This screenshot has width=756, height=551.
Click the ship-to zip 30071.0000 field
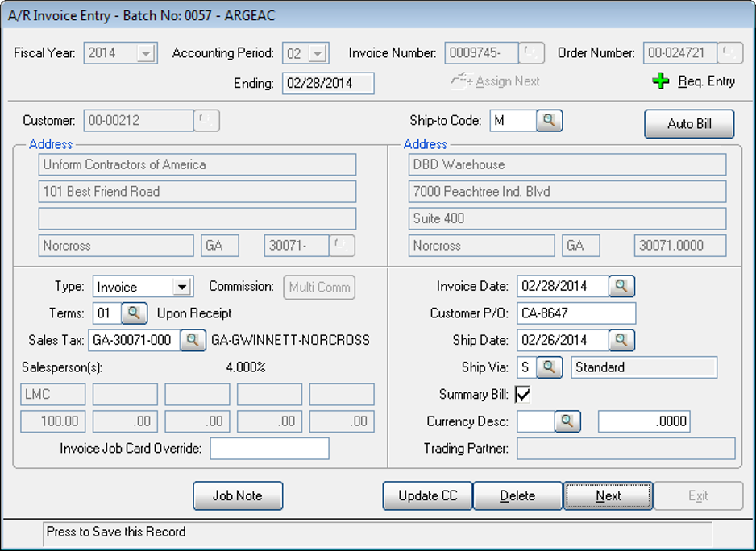[x=680, y=246]
